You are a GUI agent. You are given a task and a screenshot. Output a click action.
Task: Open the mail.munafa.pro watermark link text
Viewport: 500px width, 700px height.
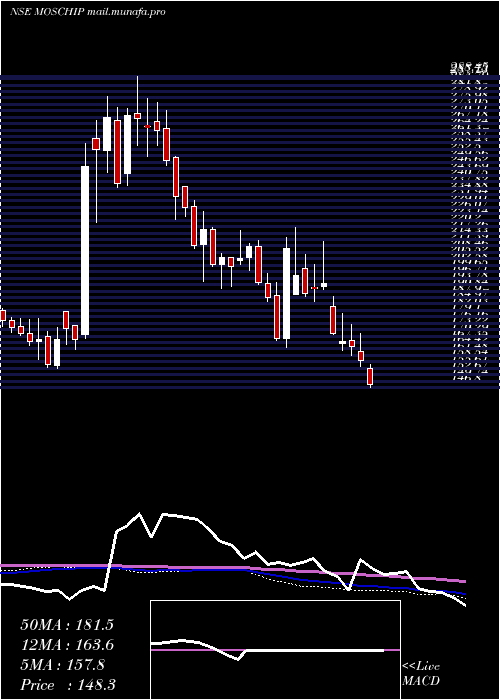pyautogui.click(x=125, y=12)
